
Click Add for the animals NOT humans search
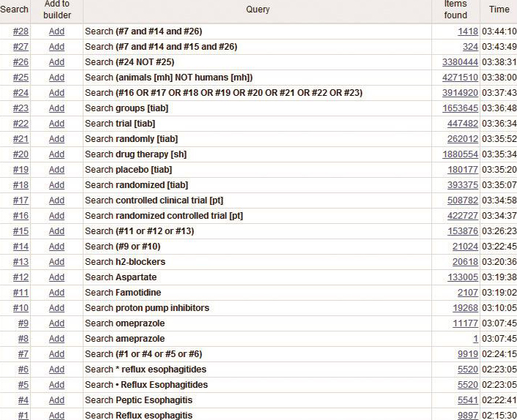click(x=56, y=78)
